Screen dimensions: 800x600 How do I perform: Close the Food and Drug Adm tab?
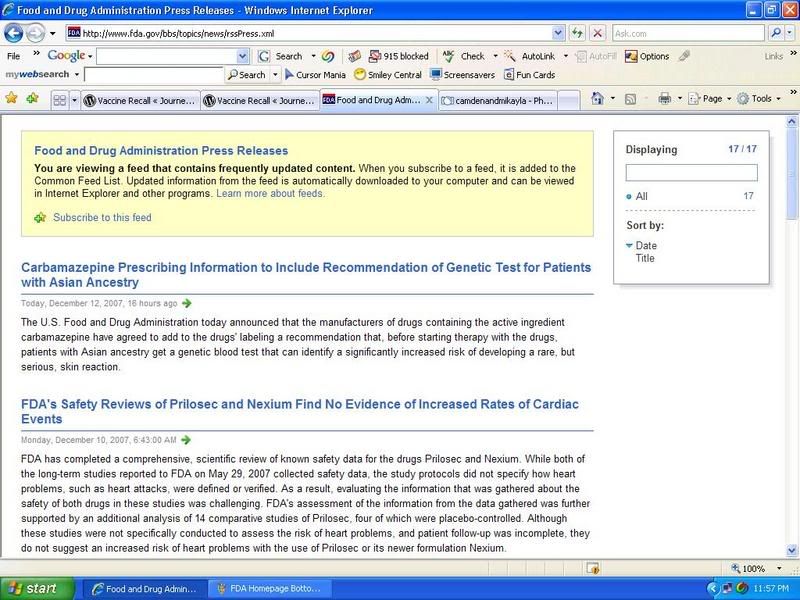coord(430,100)
